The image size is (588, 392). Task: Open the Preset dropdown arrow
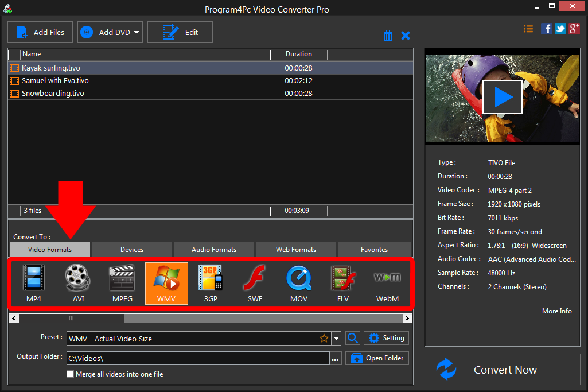(336, 339)
